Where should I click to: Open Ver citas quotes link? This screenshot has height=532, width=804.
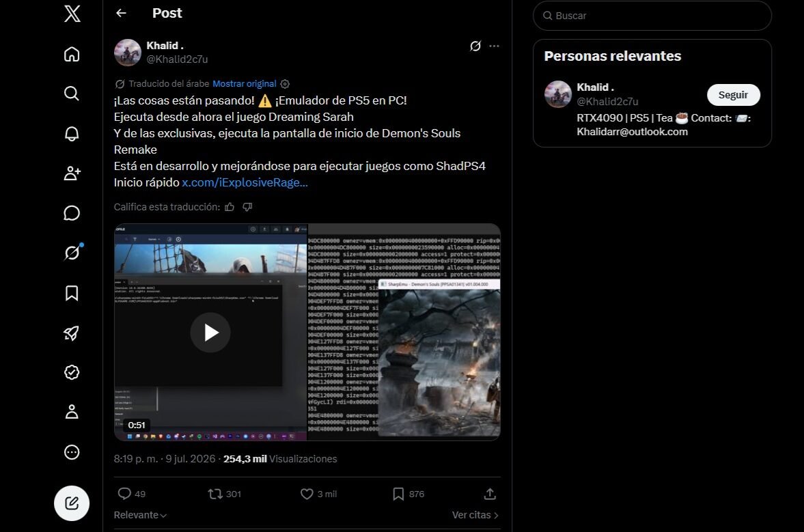[x=475, y=515]
